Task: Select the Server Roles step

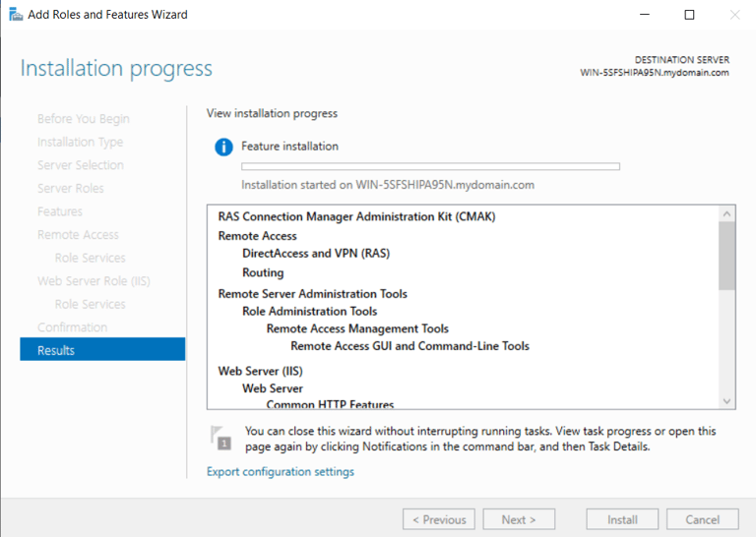Action: pyautogui.click(x=71, y=188)
